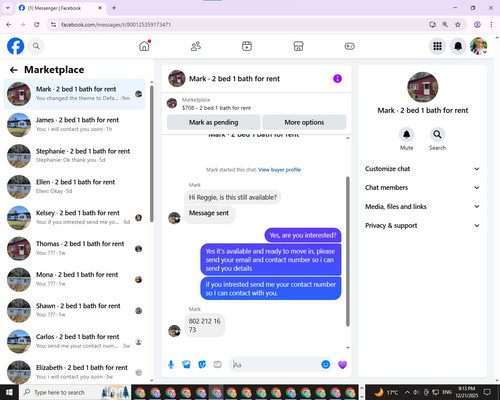Bookmark this page with star icon

[458, 24]
